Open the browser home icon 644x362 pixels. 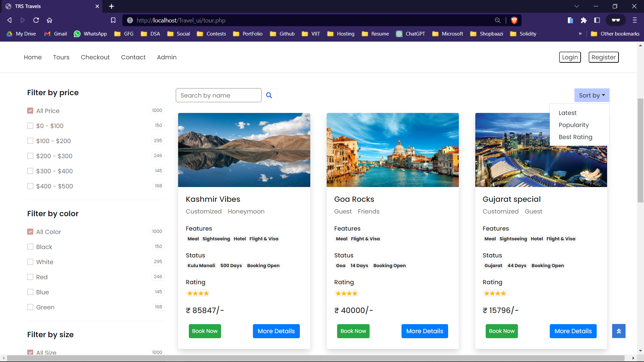point(50,20)
